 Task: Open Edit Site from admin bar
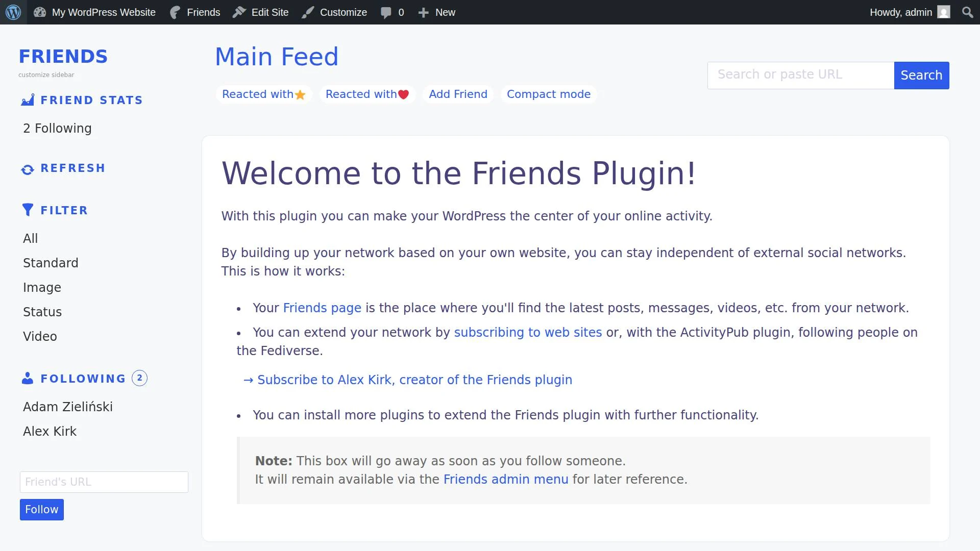260,12
